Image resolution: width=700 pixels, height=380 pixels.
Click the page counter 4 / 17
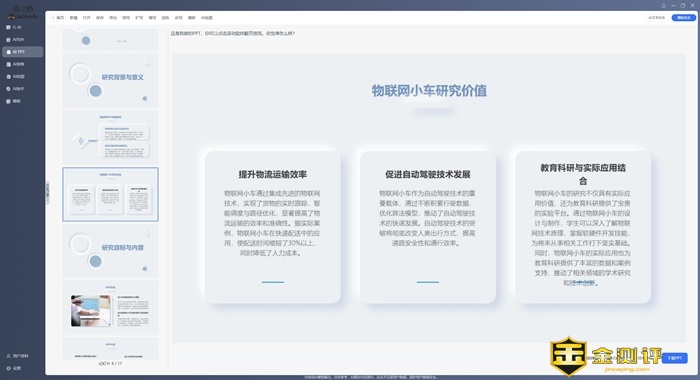[110, 363]
